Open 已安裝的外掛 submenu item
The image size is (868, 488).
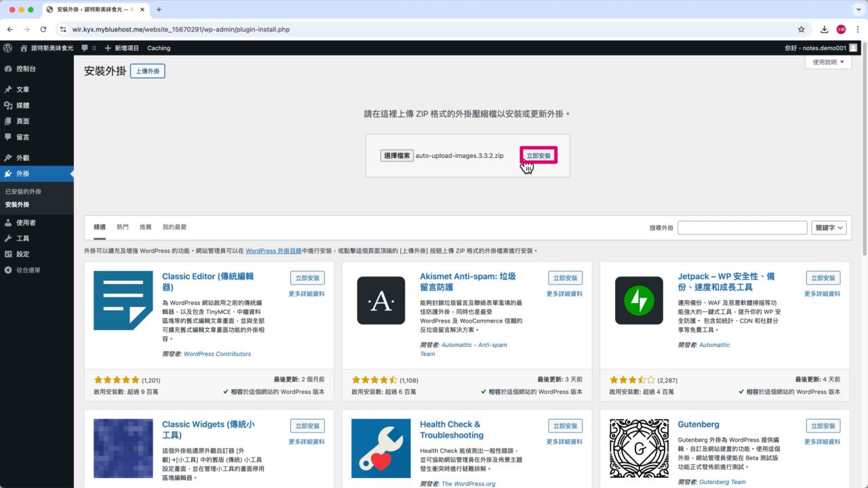point(23,192)
